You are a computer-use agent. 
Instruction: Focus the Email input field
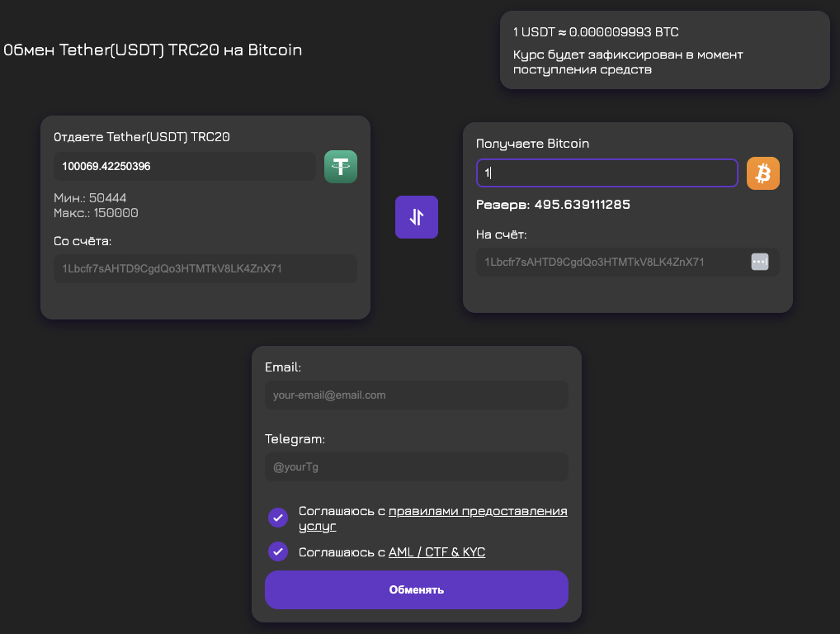pos(416,395)
